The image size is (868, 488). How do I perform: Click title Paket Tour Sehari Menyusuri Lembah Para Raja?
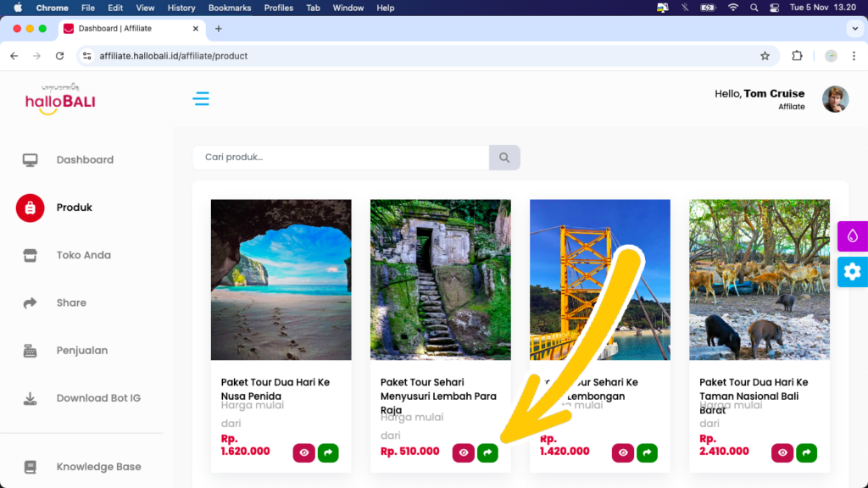[x=438, y=396]
